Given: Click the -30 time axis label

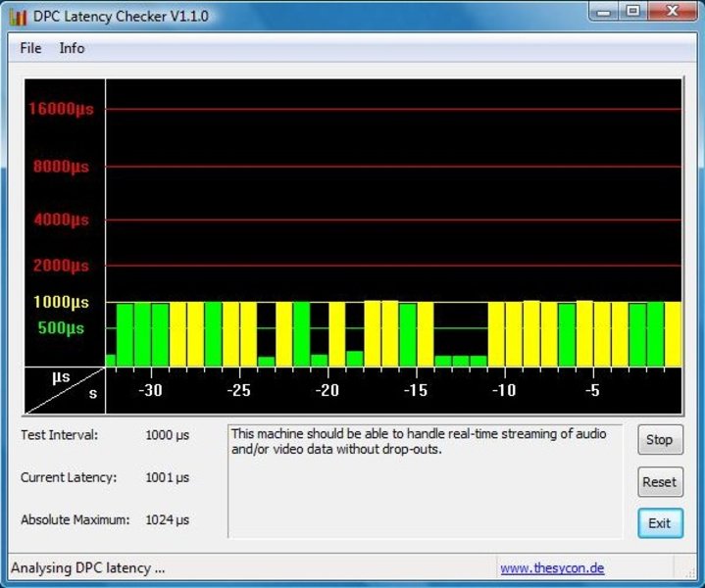Looking at the screenshot, I should click(x=151, y=390).
